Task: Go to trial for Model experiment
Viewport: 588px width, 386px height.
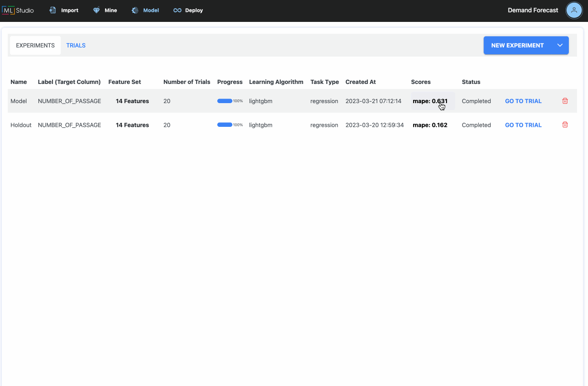Action: coord(523,101)
